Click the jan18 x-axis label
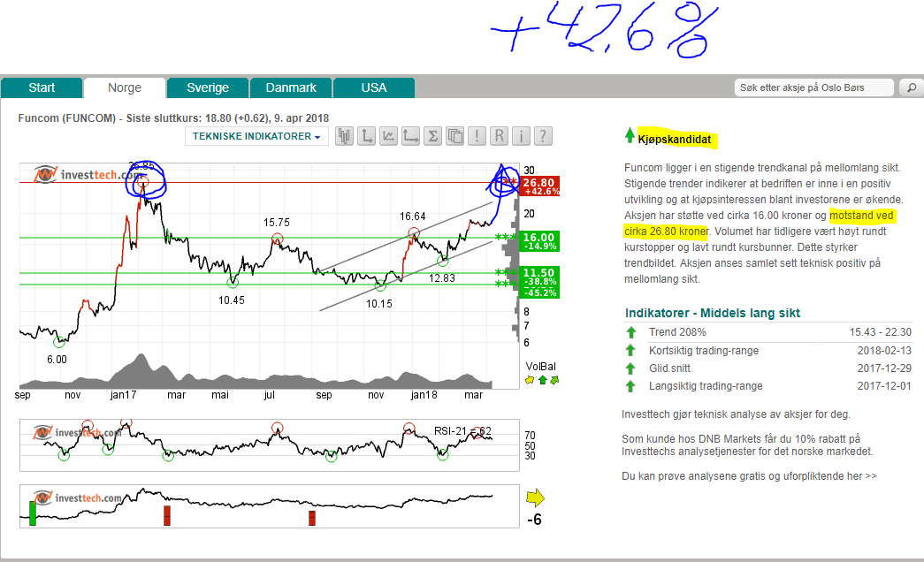This screenshot has height=562, width=924. tap(424, 395)
